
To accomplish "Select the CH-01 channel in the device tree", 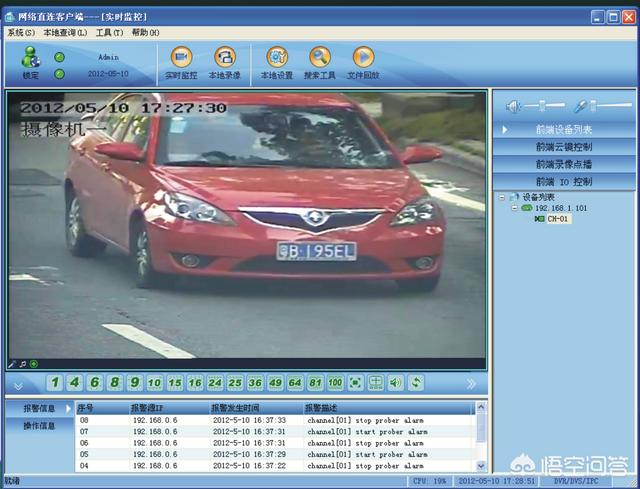I will pyautogui.click(x=558, y=219).
